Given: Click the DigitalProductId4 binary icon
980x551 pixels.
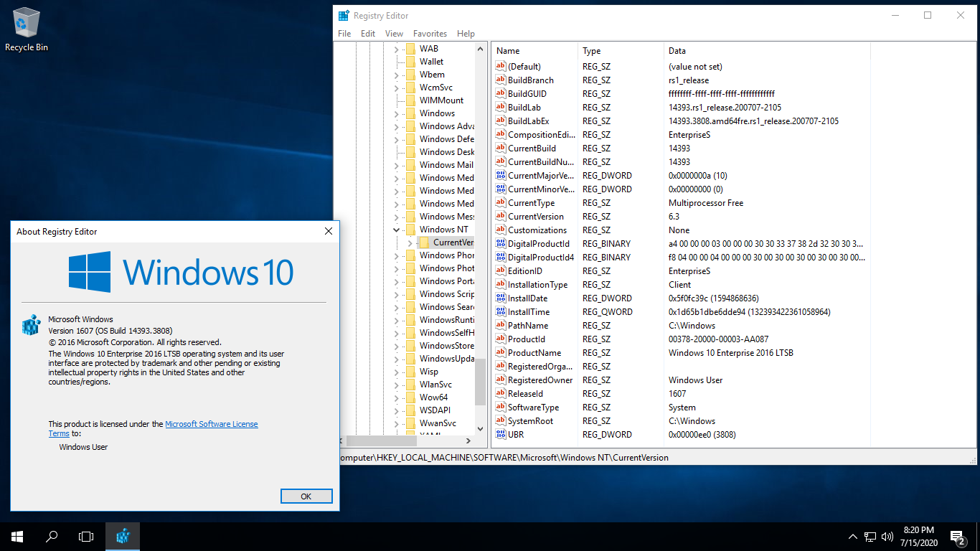Looking at the screenshot, I should coord(501,258).
